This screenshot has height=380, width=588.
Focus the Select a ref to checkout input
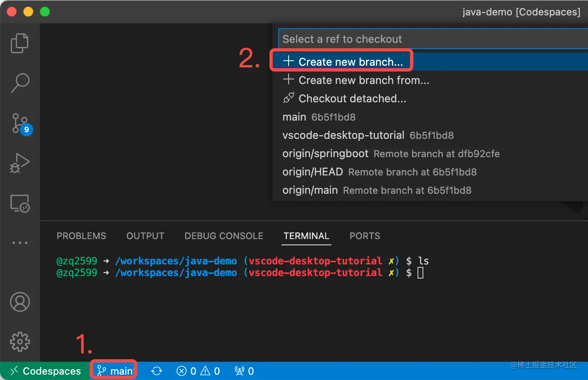(433, 39)
